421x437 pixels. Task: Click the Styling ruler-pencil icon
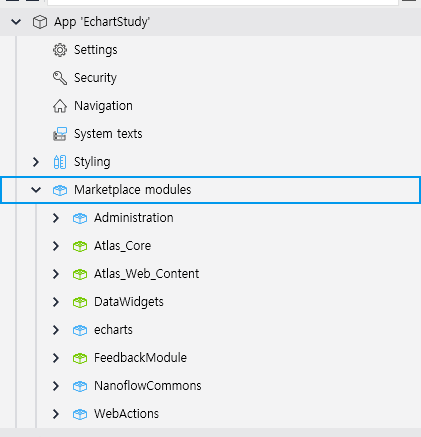(60, 162)
